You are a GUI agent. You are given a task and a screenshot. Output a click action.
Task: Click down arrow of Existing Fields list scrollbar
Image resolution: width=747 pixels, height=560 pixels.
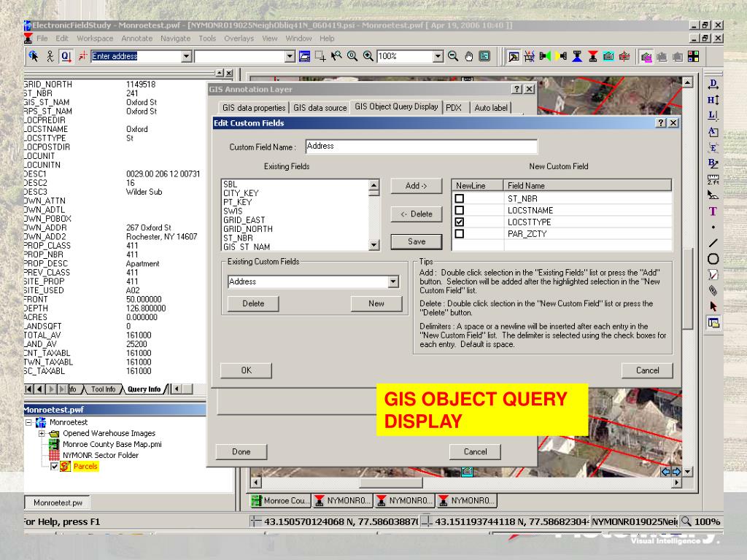click(x=374, y=245)
